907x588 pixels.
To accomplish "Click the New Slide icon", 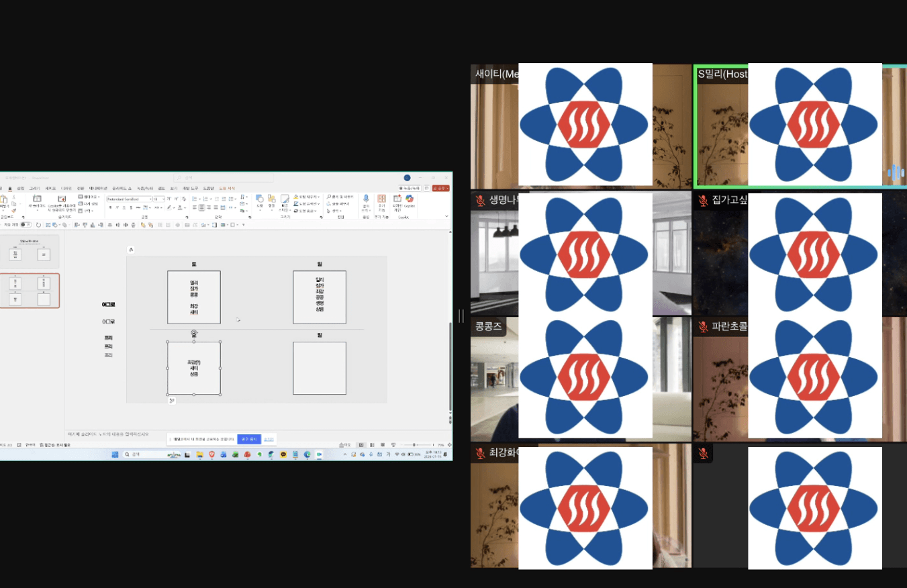I will coord(36,199).
